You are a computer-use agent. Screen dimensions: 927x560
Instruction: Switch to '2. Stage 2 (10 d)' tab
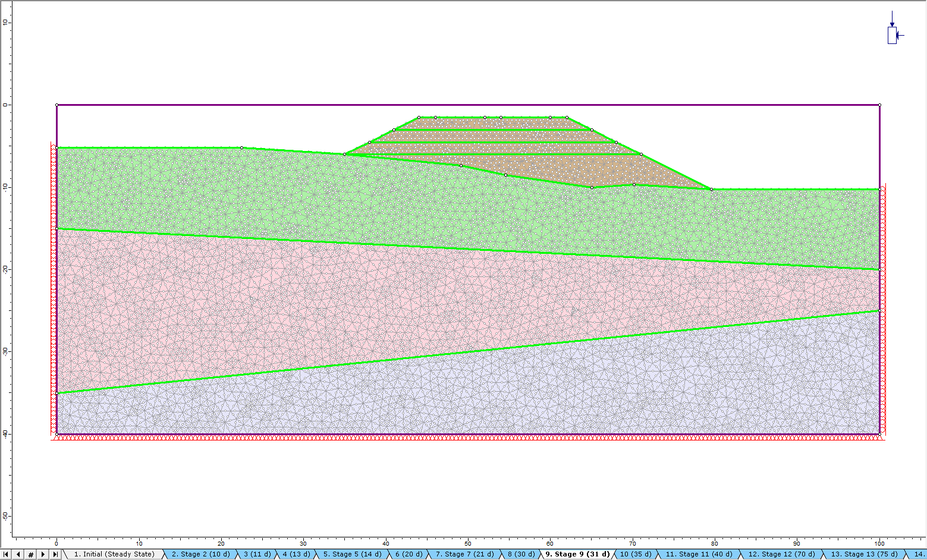tap(200, 554)
